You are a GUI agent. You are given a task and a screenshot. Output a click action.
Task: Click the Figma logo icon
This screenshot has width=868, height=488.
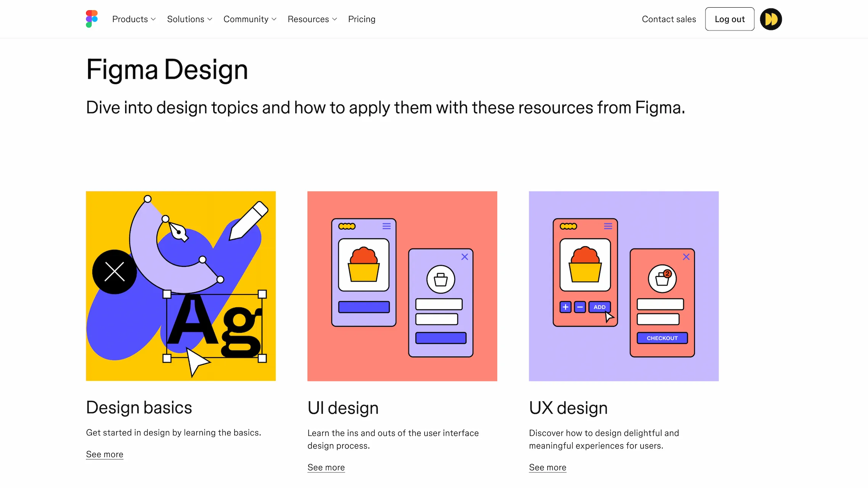point(92,19)
